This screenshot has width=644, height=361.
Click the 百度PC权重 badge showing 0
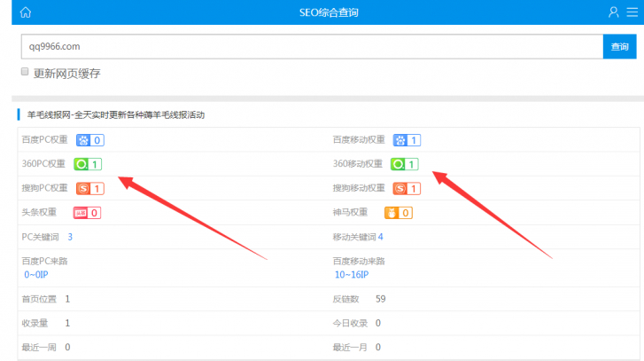(90, 140)
